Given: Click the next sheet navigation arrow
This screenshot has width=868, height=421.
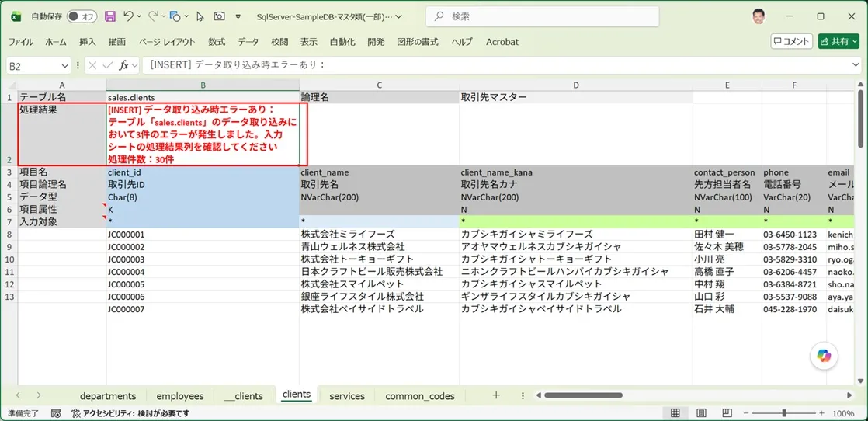Looking at the screenshot, I should tap(38, 395).
